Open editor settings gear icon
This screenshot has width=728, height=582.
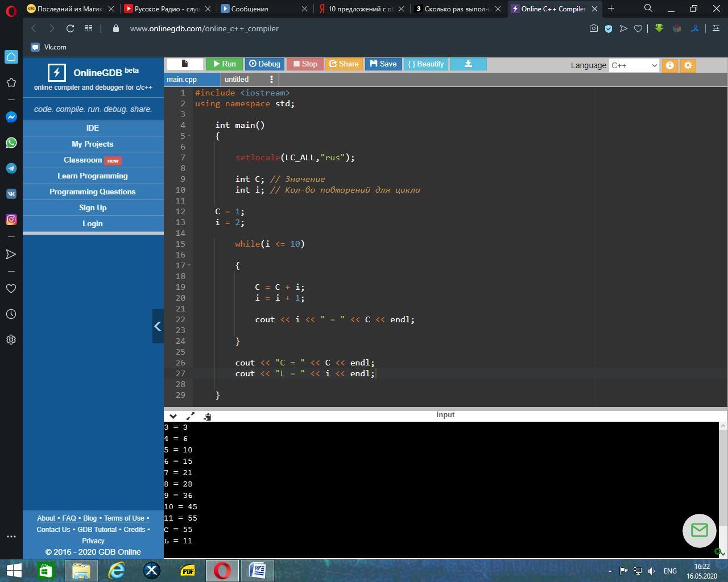tap(688, 65)
